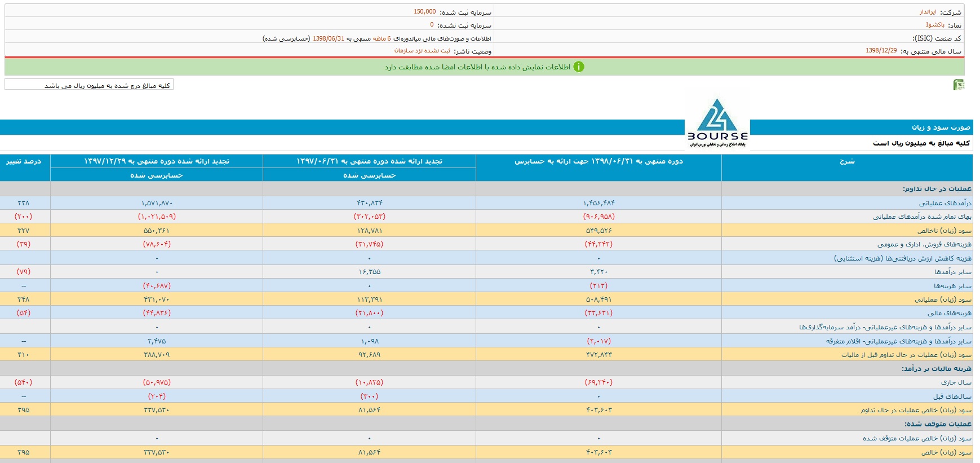Click the miscellaneous value ۲,۴۷۵
The image size is (980, 463).
click(157, 341)
